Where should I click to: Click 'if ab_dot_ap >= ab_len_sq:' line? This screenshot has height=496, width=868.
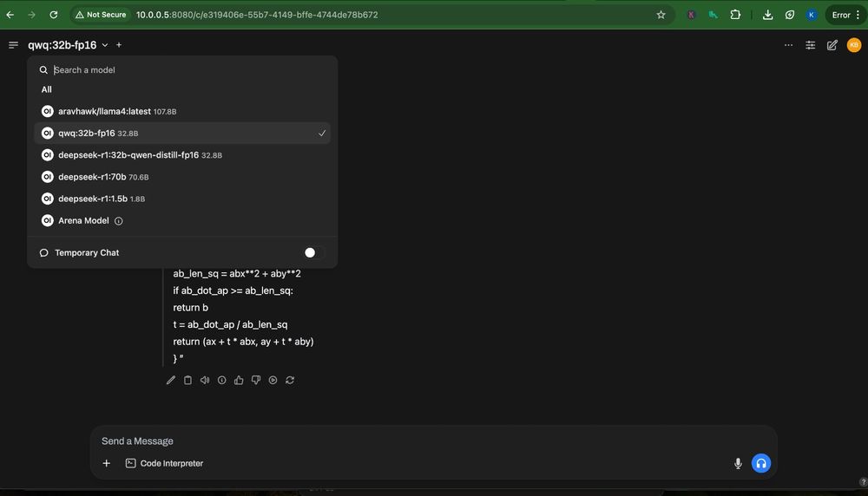(233, 290)
